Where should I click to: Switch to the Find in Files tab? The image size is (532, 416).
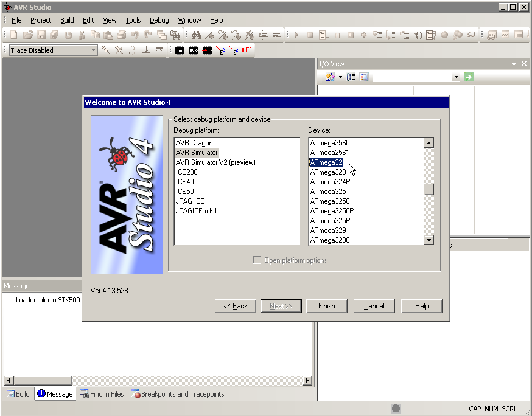point(102,394)
